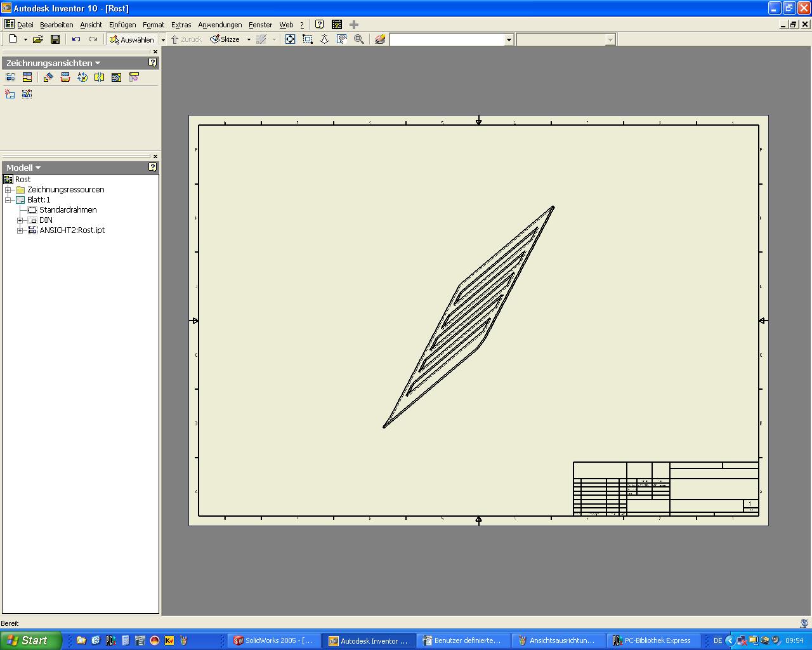Activate the Auswählen selection tool
The height and width of the screenshot is (650, 812).
pos(132,39)
